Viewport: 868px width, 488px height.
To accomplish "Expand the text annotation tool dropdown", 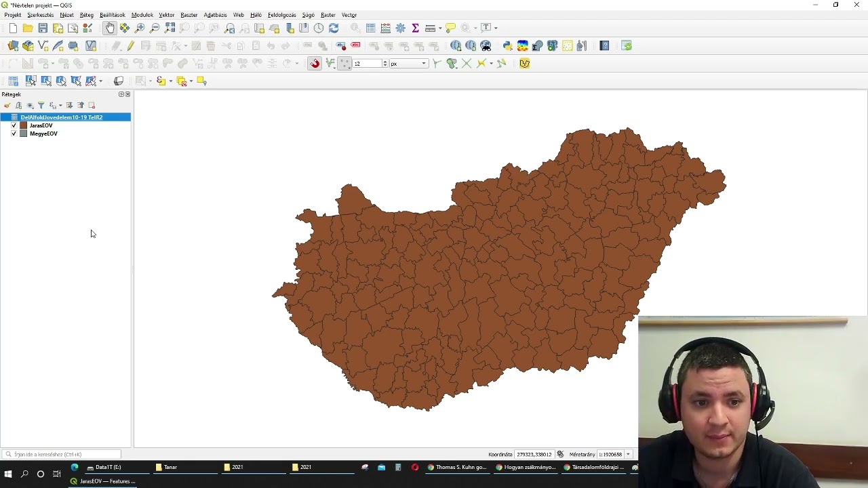I will pyautogui.click(x=496, y=28).
